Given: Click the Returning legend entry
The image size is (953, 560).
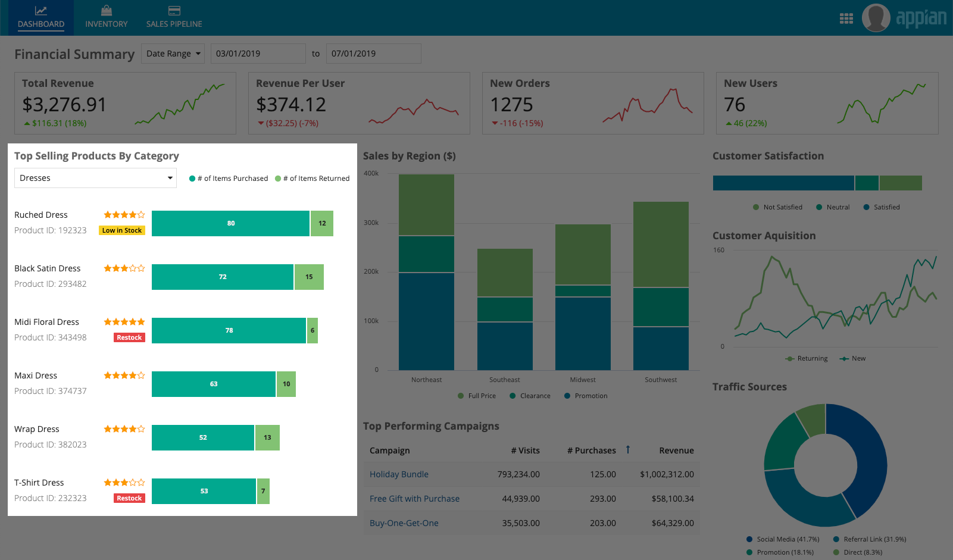Looking at the screenshot, I should point(807,358).
